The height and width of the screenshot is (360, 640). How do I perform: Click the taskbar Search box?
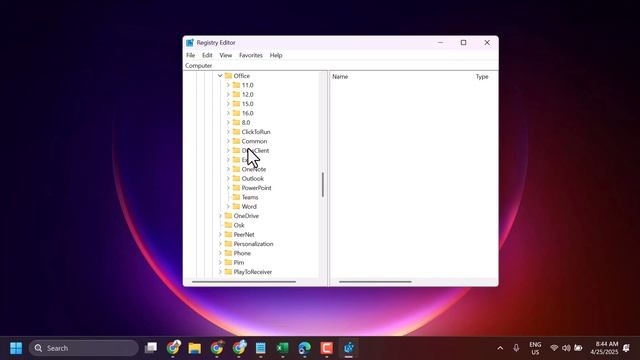coord(84,348)
